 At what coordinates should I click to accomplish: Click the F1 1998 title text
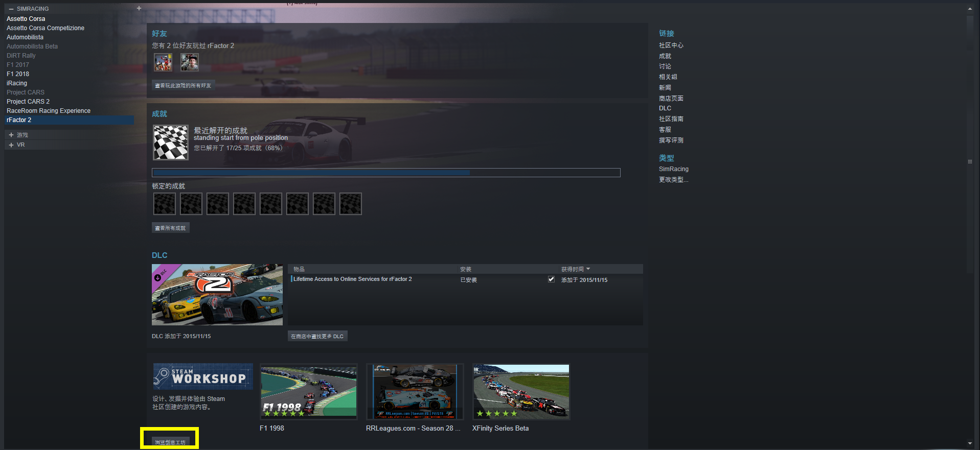coord(272,429)
